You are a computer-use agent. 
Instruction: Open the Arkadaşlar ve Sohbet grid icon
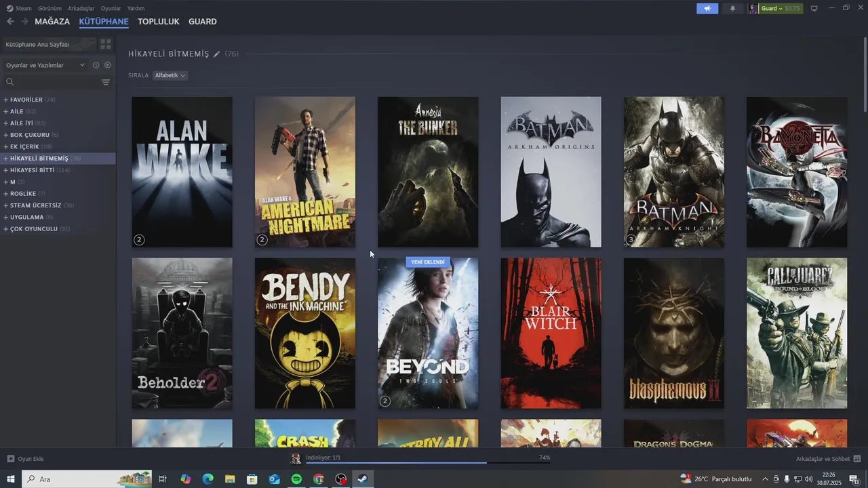point(857,459)
